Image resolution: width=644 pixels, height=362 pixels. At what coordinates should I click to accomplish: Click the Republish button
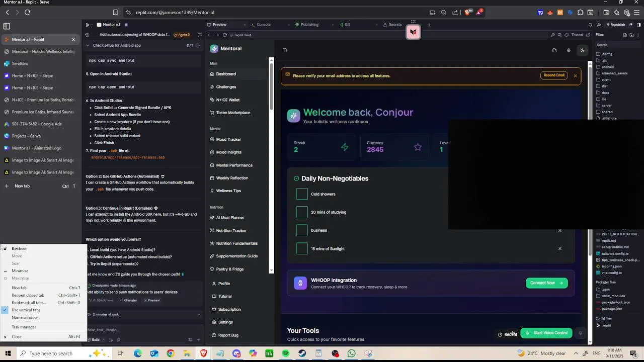(616, 25)
